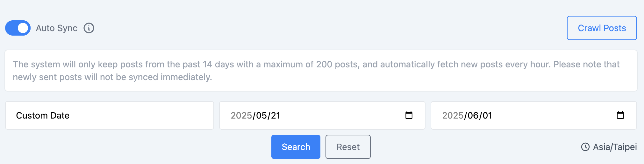Click the Auto Sync text label
The height and width of the screenshot is (164, 644).
pyautogui.click(x=57, y=28)
